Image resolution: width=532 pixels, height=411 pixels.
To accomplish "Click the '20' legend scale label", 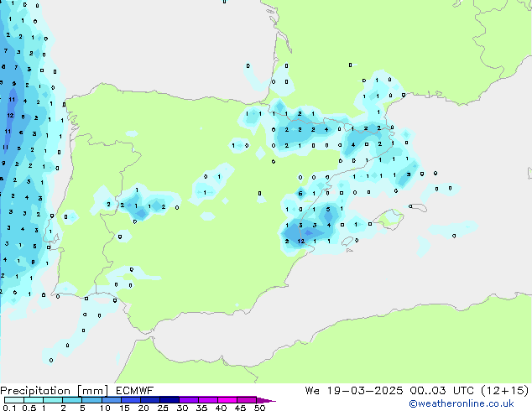I will coord(143,408).
